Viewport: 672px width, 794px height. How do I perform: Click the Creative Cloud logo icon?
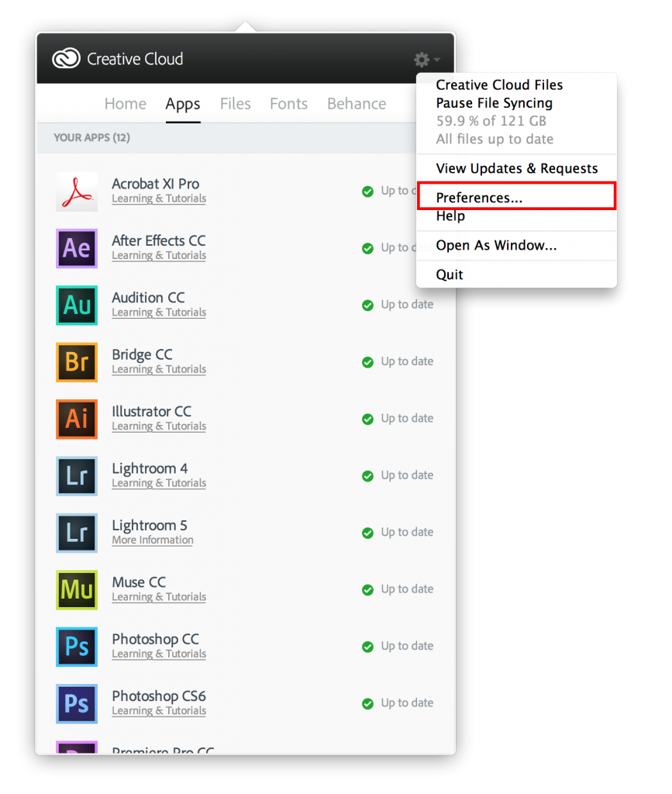click(67, 59)
